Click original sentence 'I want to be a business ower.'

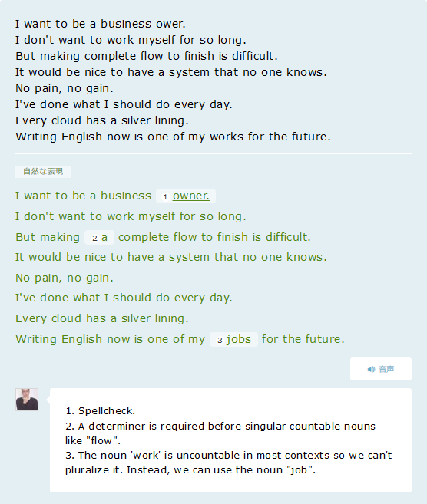[101, 24]
